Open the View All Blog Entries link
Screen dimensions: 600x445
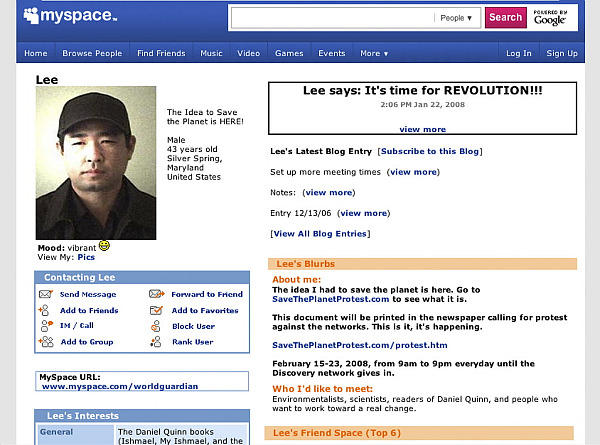[320, 234]
